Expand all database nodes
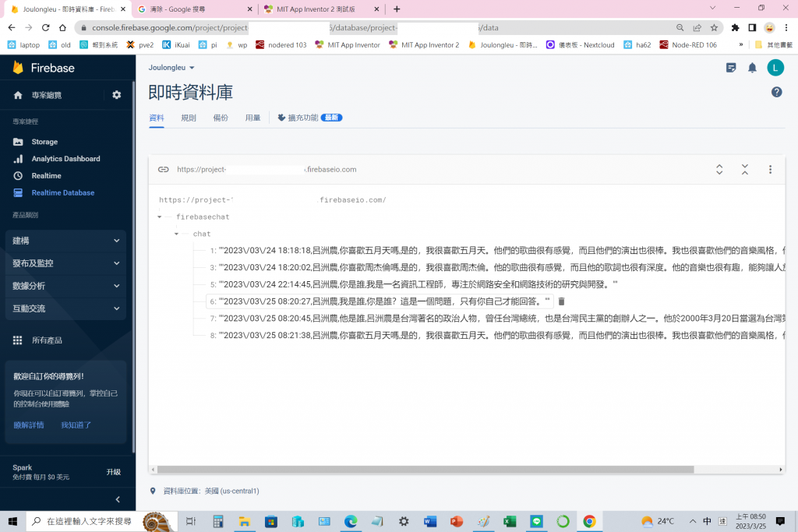The height and width of the screenshot is (532, 798). click(x=719, y=169)
